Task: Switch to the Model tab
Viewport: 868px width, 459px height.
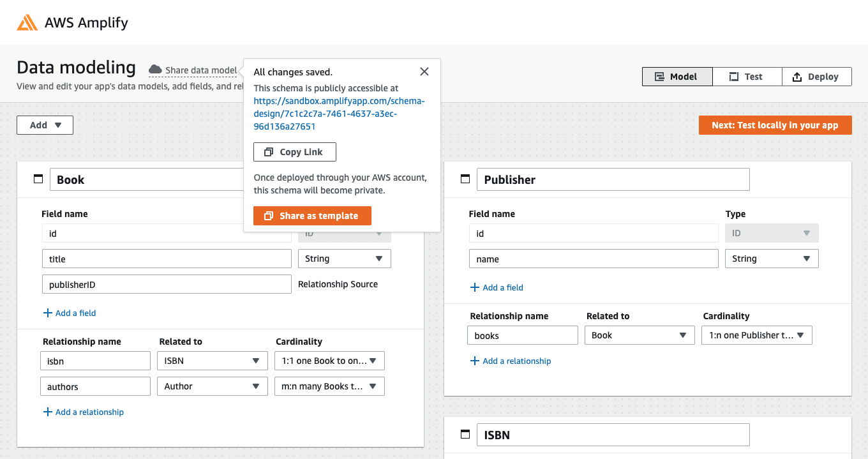Action: click(677, 77)
